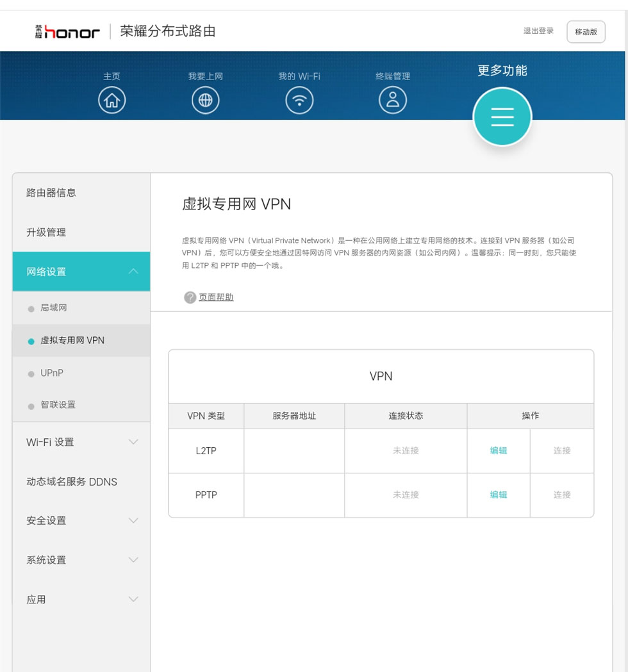
Task: Click 编辑 for L2TP row
Action: (499, 450)
